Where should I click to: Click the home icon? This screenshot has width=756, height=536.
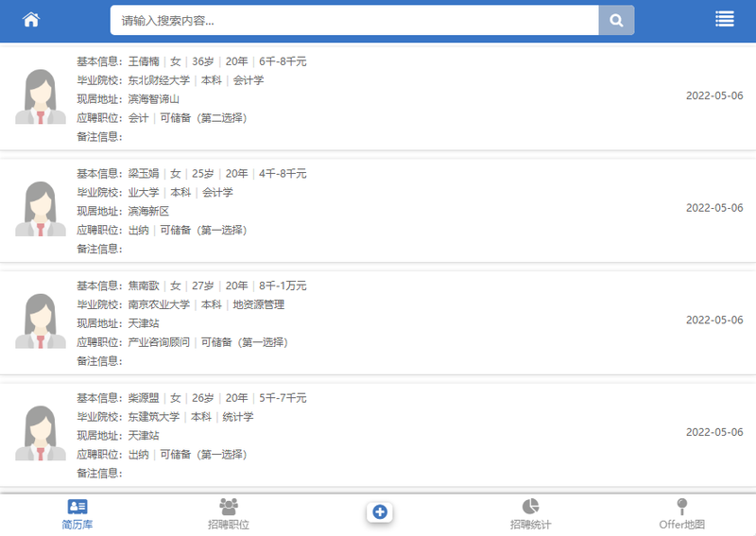pos(31,20)
